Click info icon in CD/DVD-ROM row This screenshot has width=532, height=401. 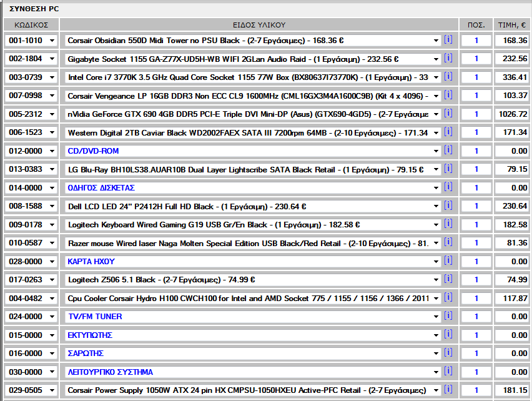(448, 151)
